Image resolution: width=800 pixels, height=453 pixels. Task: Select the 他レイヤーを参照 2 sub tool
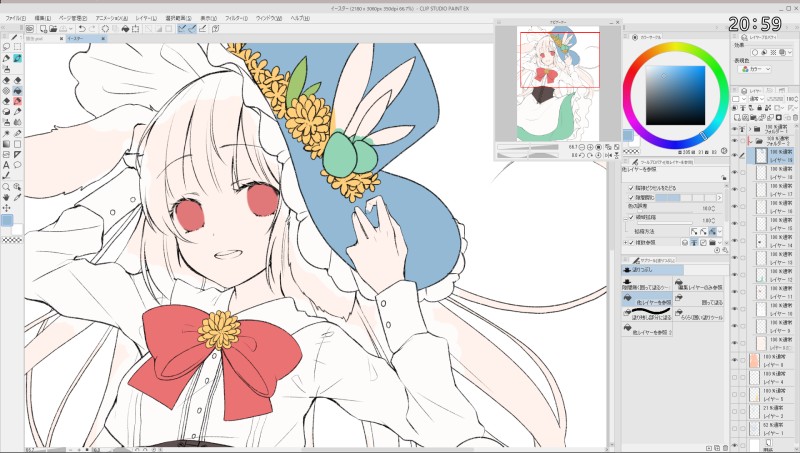tap(646, 330)
